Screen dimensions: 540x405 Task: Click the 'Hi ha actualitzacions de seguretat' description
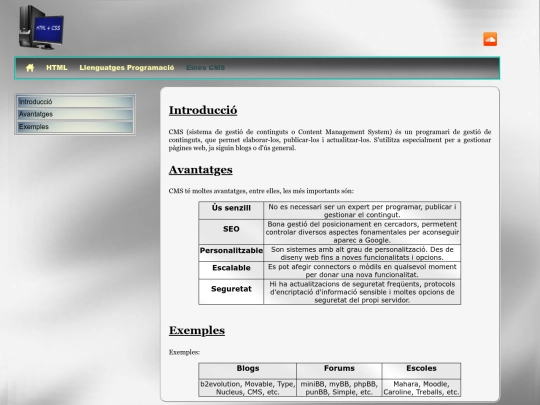pyautogui.click(x=362, y=292)
